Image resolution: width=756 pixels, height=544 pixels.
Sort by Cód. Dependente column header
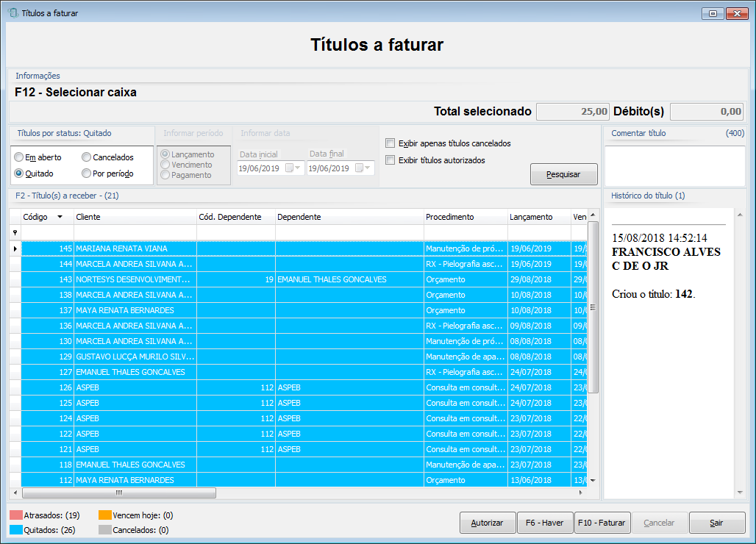pyautogui.click(x=236, y=217)
